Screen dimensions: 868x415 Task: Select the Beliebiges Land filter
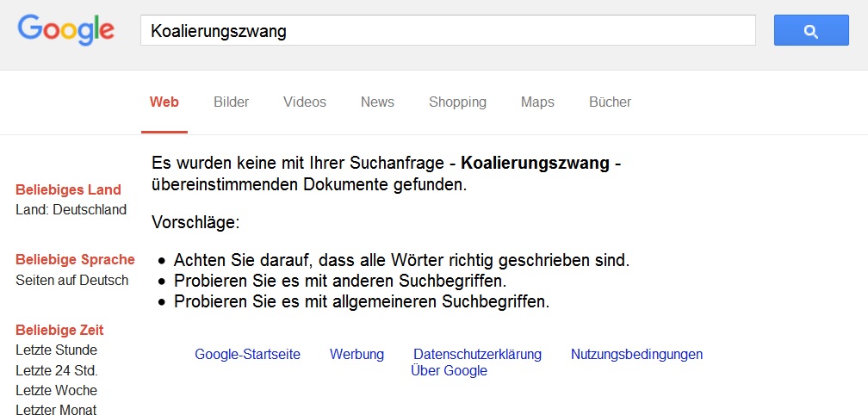tap(68, 189)
